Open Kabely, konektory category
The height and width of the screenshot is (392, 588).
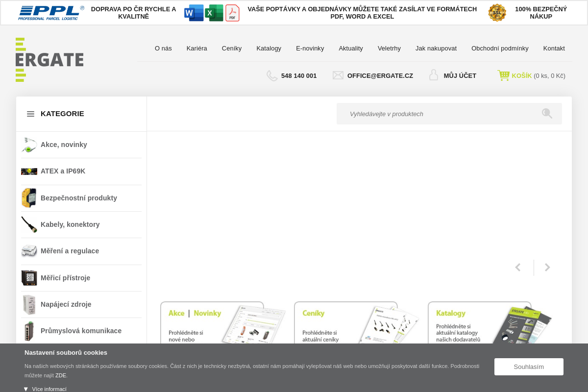point(70,224)
